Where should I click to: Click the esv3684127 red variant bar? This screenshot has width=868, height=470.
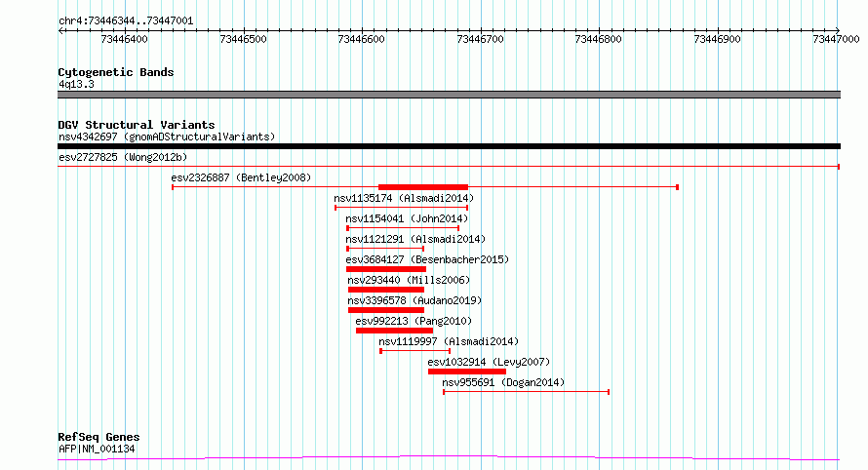(386, 269)
